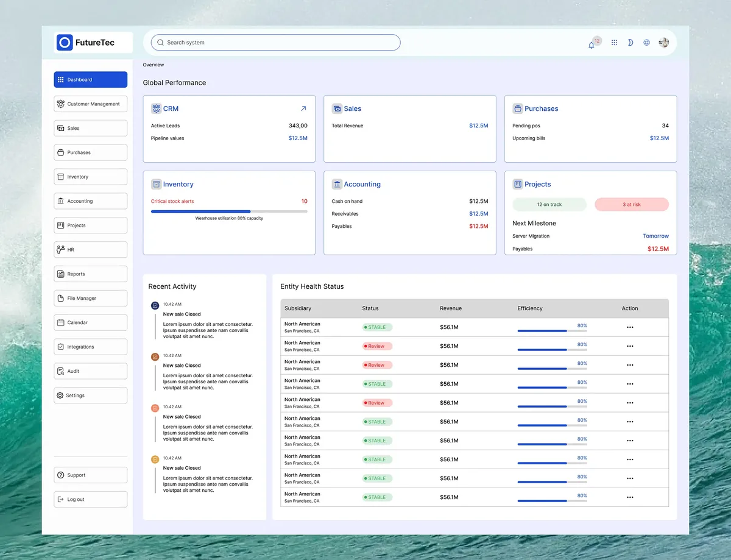The width and height of the screenshot is (731, 560).
Task: Click the Server Migration milestone text
Action: [x=531, y=236]
